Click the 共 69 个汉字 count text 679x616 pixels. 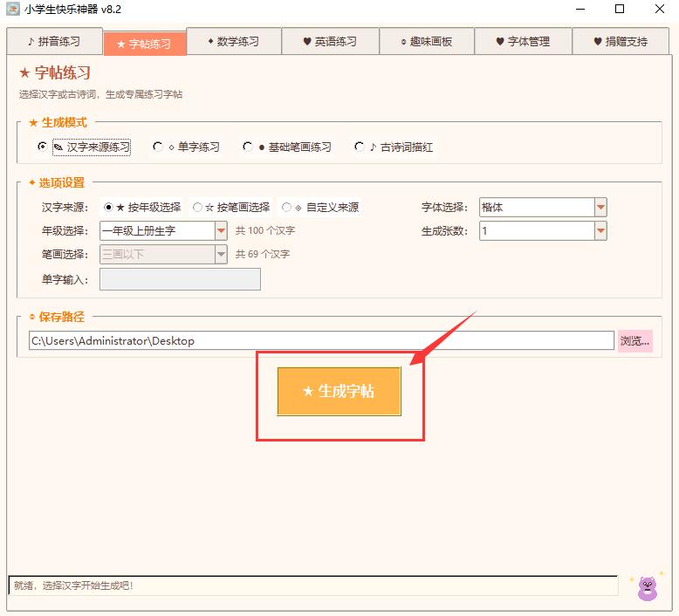[263, 254]
